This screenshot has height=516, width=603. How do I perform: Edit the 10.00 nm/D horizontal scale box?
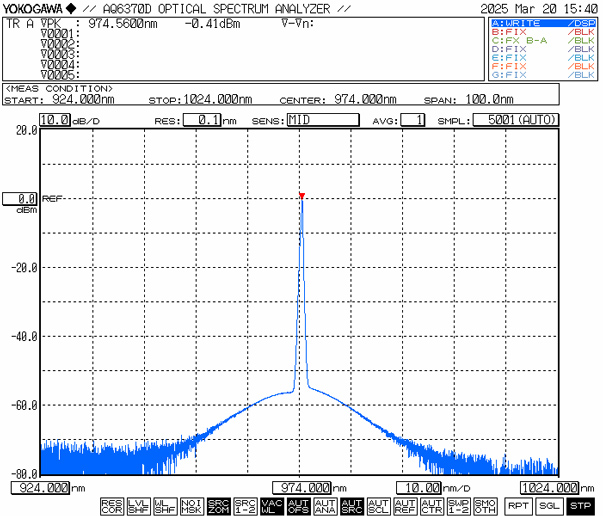418,488
